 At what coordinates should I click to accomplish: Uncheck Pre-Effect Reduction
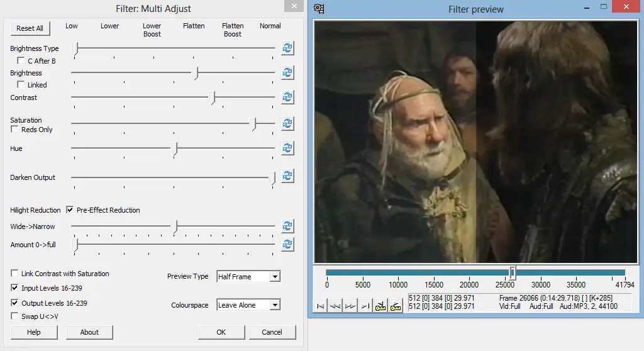[x=70, y=209]
